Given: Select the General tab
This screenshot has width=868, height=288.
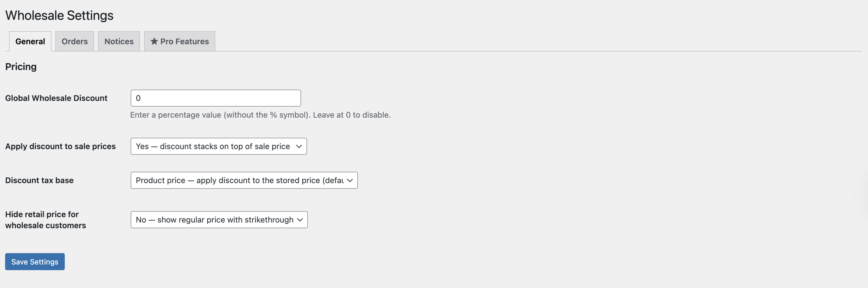Looking at the screenshot, I should coord(30,41).
